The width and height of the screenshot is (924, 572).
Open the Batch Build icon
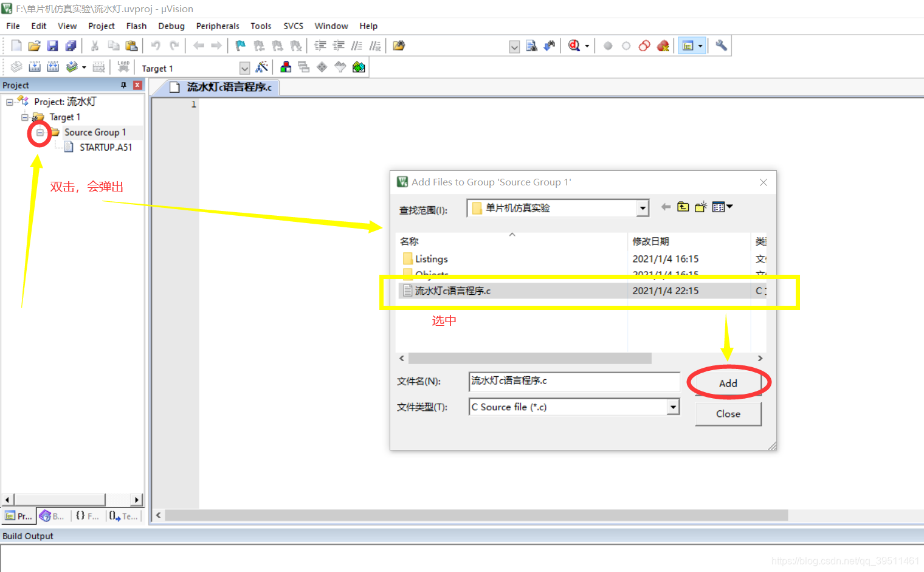click(x=72, y=67)
